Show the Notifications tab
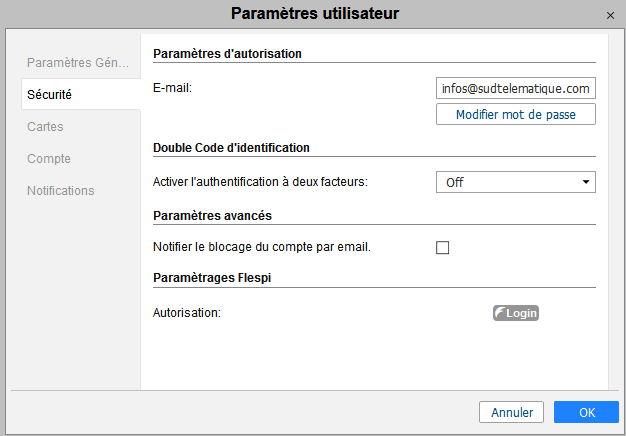Screen dimensions: 626x436 [60, 190]
